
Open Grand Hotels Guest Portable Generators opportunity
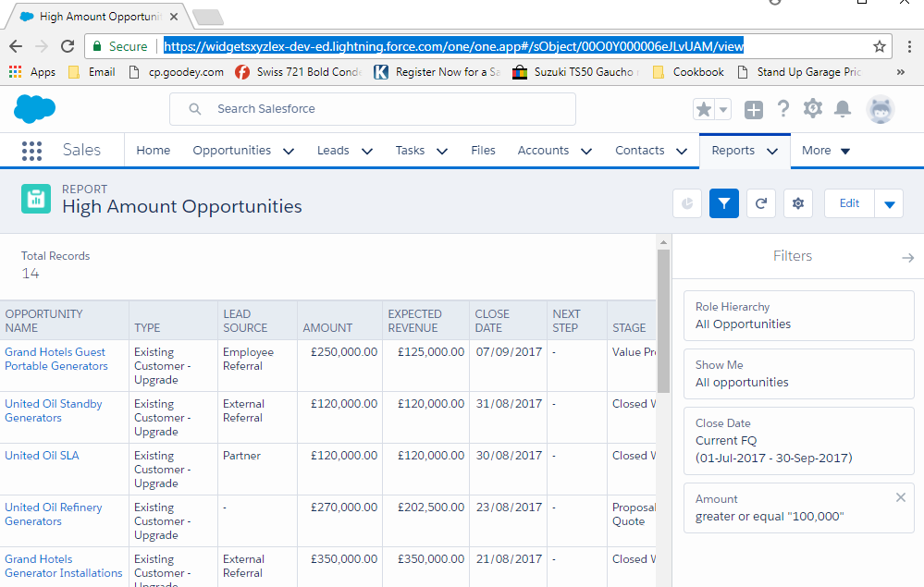tap(56, 360)
